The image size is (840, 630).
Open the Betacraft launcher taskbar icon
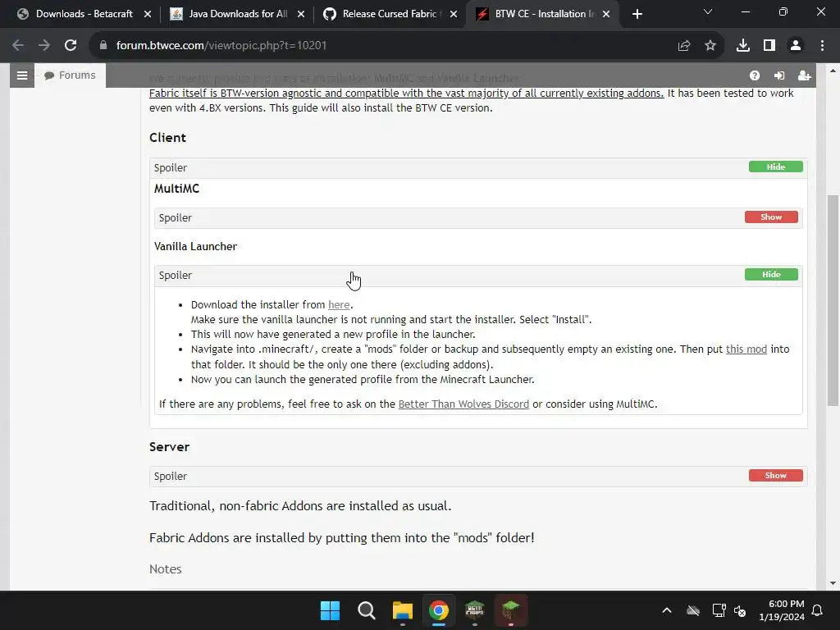tap(475, 610)
